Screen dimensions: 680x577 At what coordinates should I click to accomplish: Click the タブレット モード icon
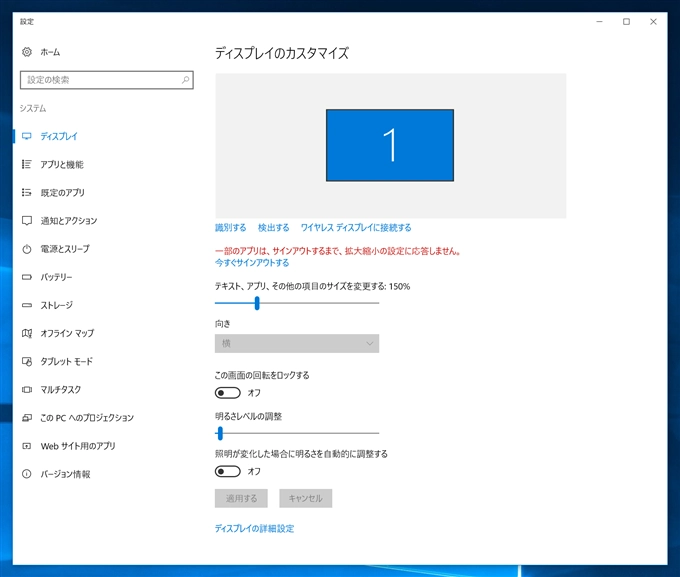(x=27, y=361)
